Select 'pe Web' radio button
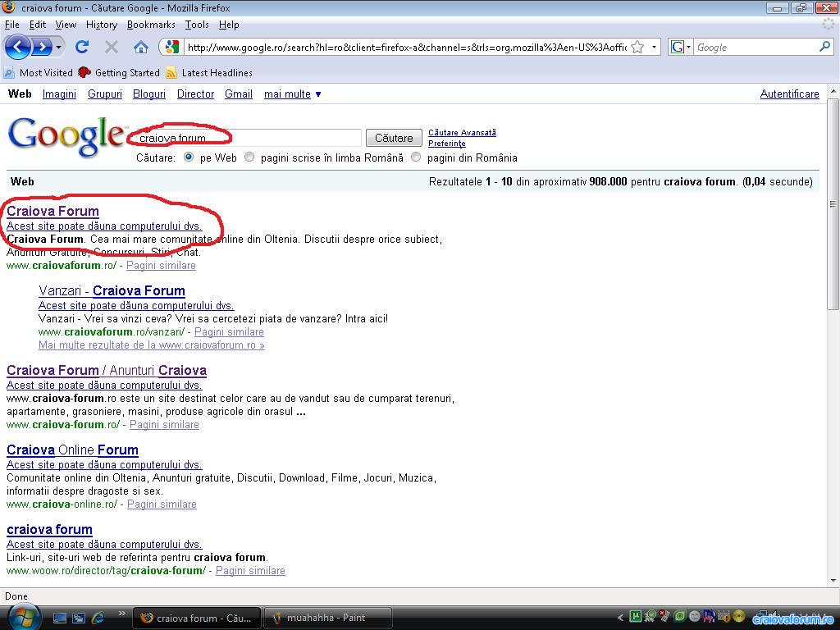 click(x=189, y=157)
